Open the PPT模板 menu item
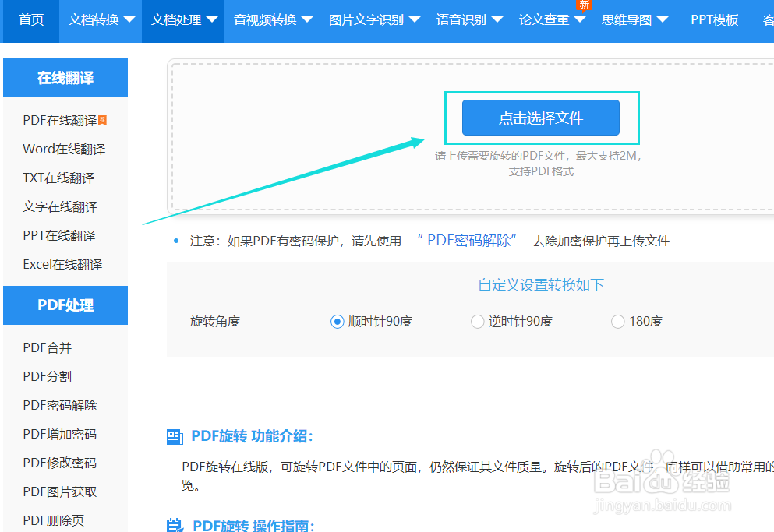The image size is (774, 532). (714, 19)
